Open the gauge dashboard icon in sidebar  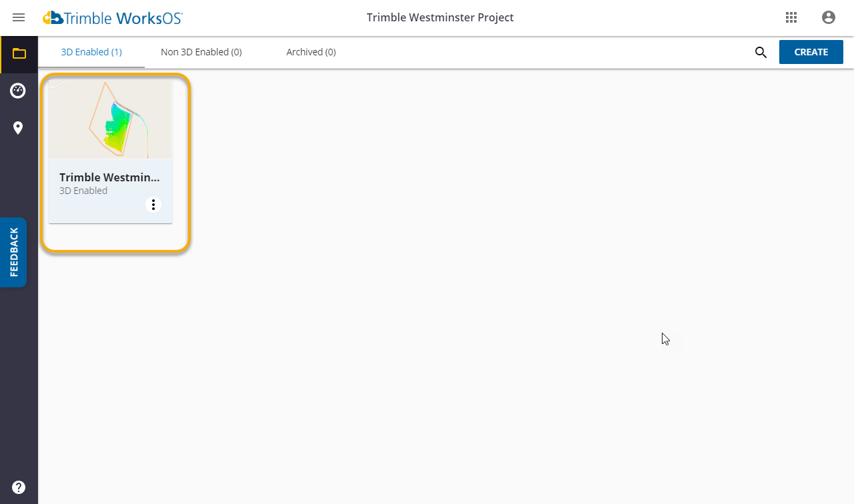pyautogui.click(x=18, y=91)
